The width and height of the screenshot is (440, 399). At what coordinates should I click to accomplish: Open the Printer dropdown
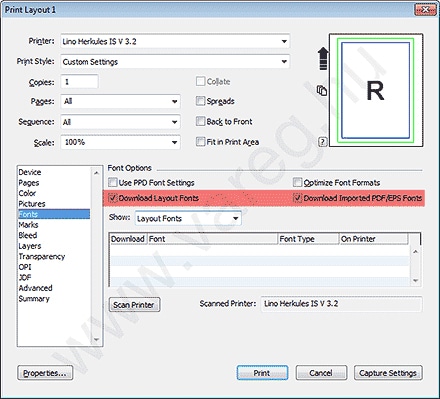click(175, 41)
